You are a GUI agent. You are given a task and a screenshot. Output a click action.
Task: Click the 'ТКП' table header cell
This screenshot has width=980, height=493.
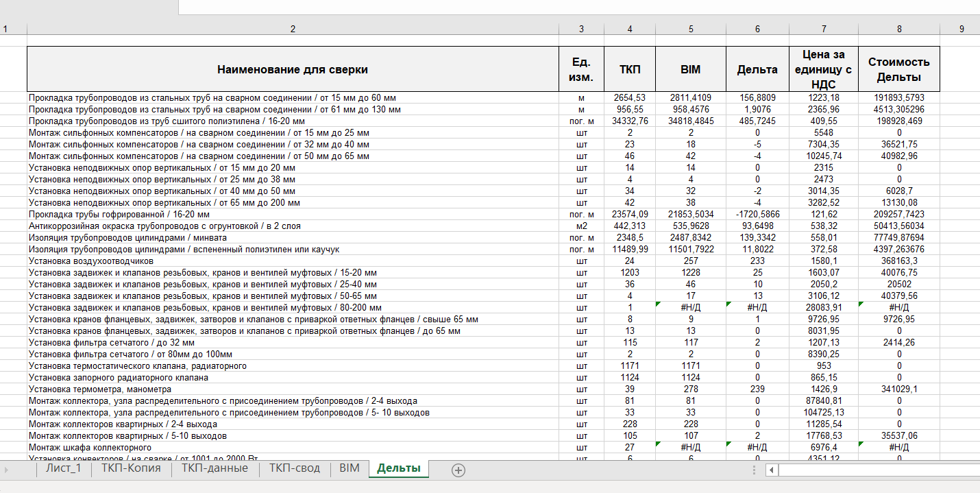[x=630, y=69]
